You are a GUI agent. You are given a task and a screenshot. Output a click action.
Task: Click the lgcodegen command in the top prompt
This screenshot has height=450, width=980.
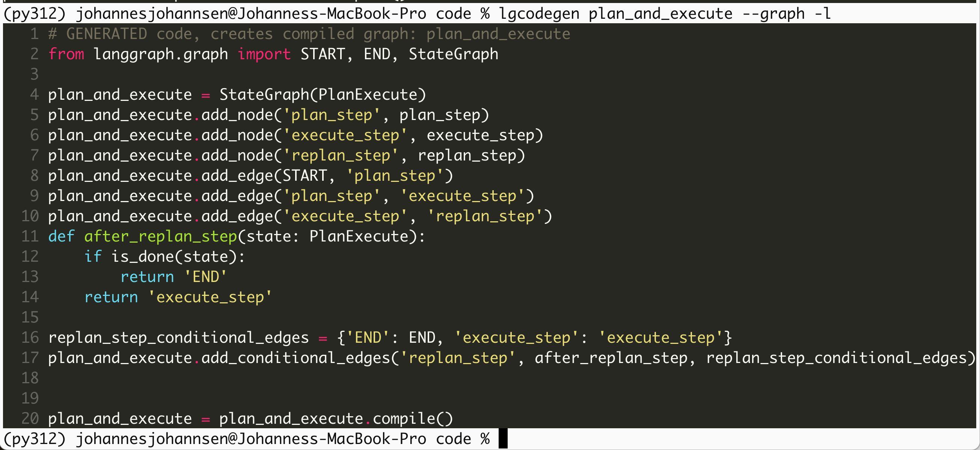point(539,13)
